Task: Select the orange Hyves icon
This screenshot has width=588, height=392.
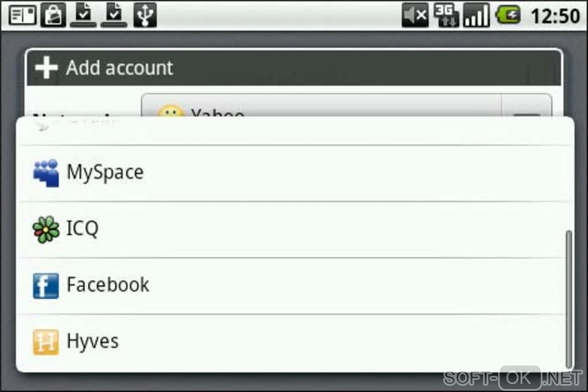Action: click(46, 342)
